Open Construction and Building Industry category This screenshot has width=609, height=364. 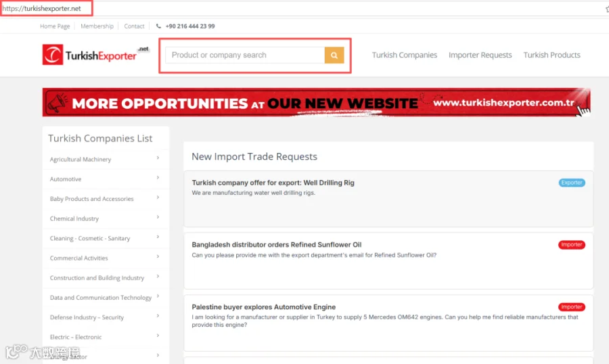coord(97,278)
